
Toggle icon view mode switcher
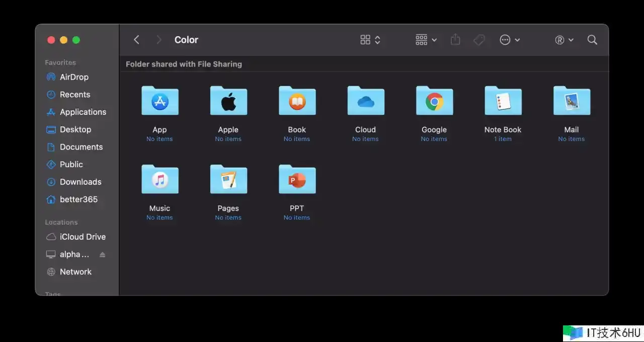(370, 40)
